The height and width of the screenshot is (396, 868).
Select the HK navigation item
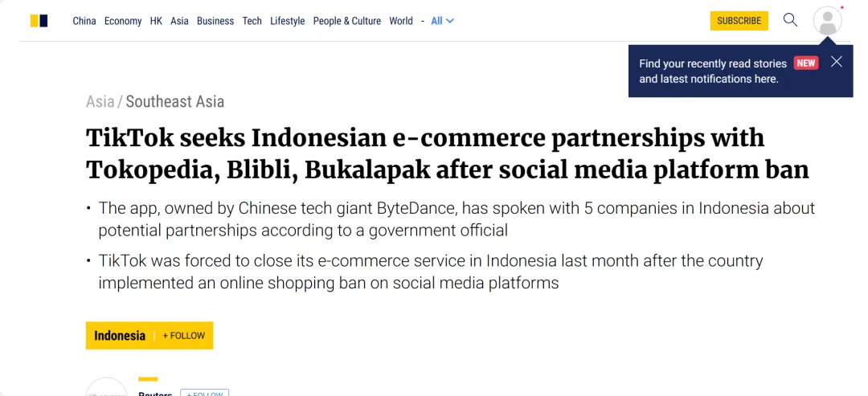click(x=156, y=21)
